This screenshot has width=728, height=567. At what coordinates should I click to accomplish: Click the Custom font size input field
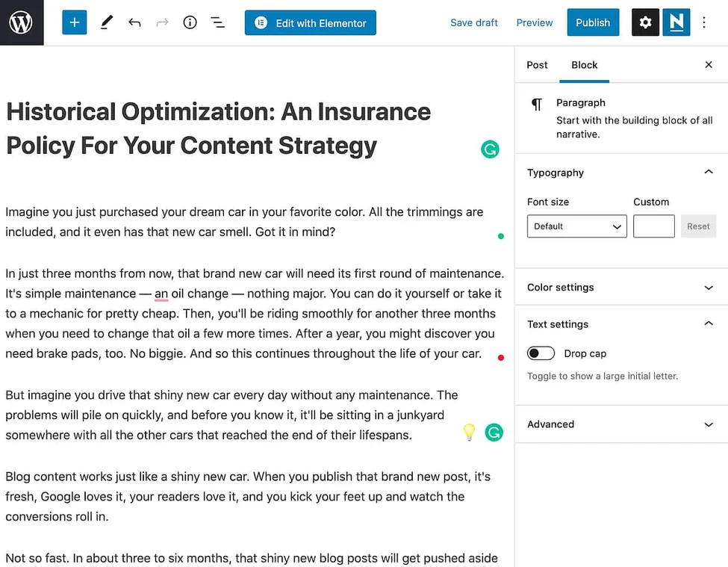tap(653, 226)
